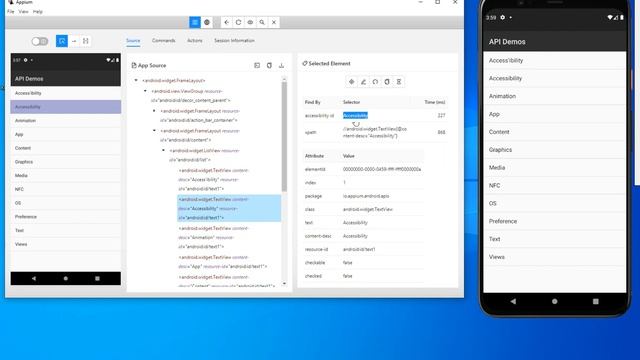Click the scrollbar down arrow in App Source

(284, 284)
